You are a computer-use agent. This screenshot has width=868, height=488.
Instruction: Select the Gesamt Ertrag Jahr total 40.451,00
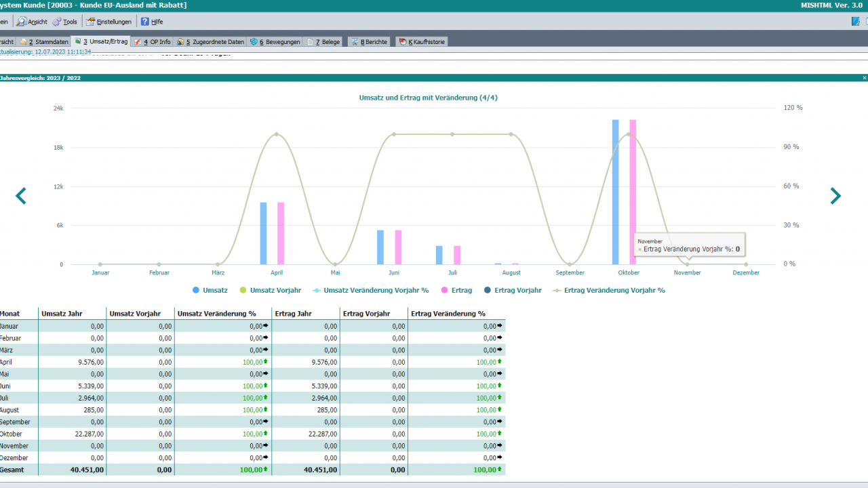[320, 470]
